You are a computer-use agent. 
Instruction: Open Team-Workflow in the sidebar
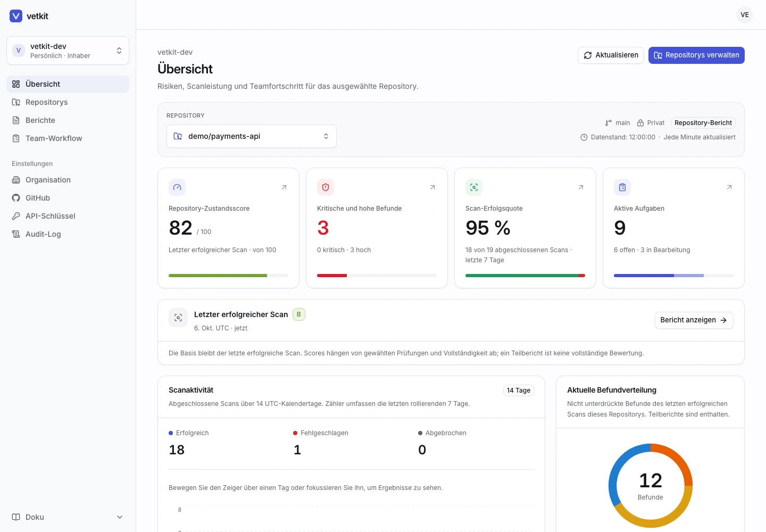[x=68, y=138]
